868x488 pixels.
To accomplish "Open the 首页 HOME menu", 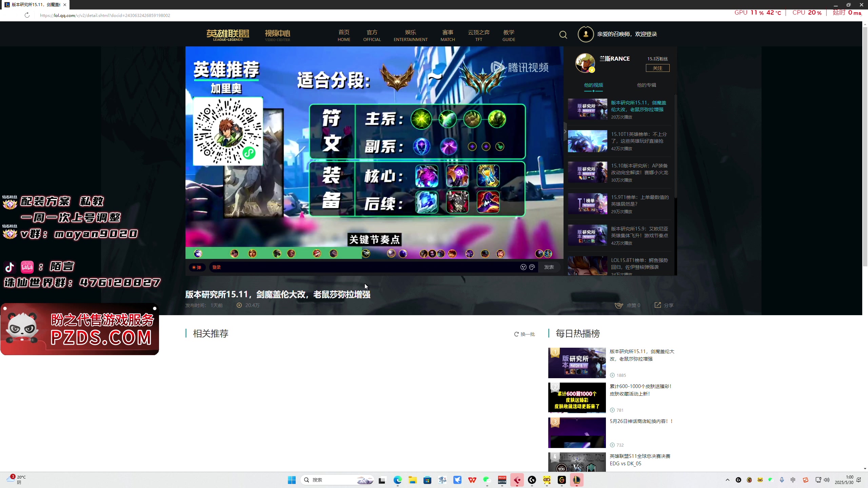I will pyautogui.click(x=344, y=35).
